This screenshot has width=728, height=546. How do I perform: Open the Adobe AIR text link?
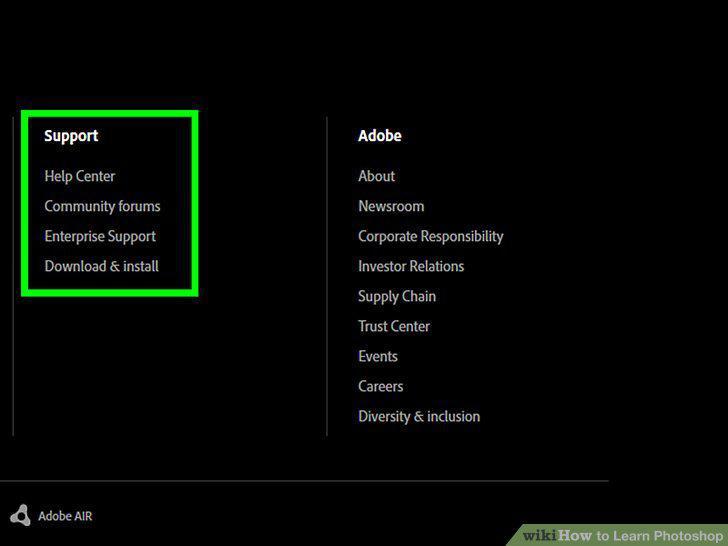65,516
